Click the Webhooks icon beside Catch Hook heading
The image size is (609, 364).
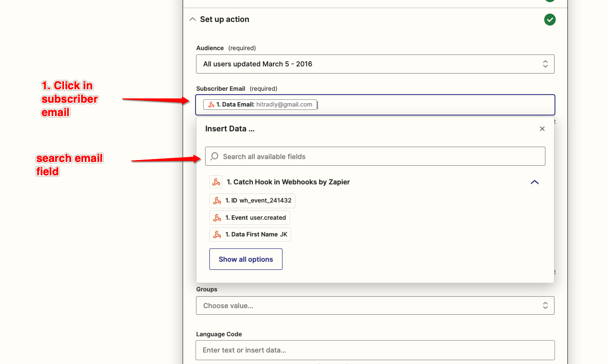pyautogui.click(x=216, y=182)
